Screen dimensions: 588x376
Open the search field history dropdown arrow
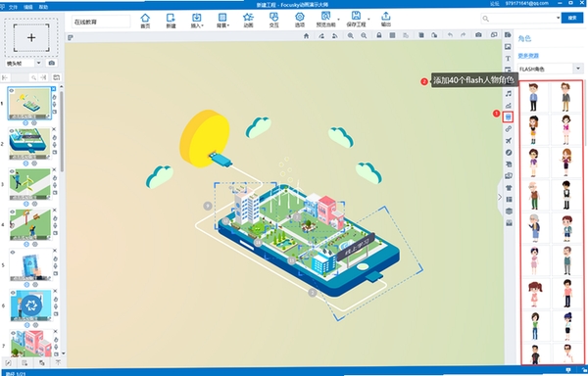558,18
